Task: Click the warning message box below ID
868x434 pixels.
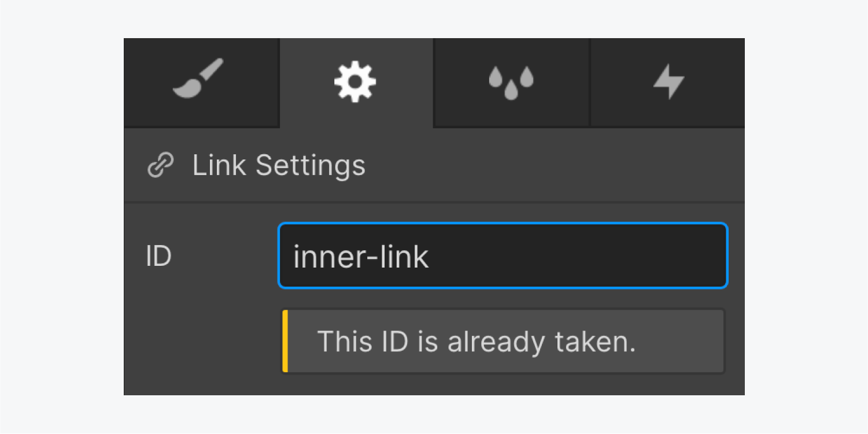Action: coord(503,341)
